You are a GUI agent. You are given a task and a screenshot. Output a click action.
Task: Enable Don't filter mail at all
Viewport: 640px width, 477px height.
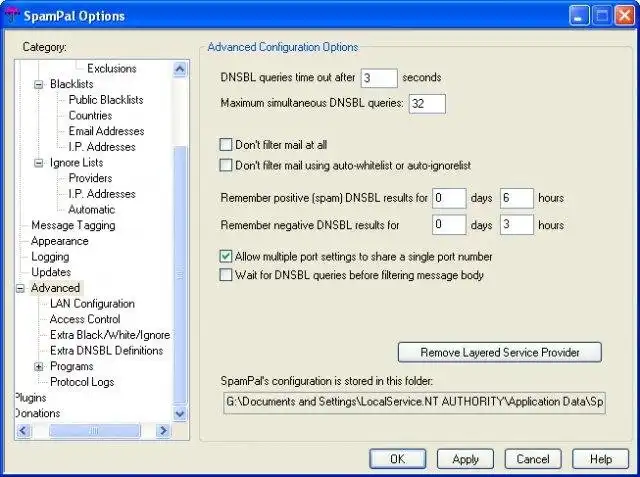[x=225, y=144]
